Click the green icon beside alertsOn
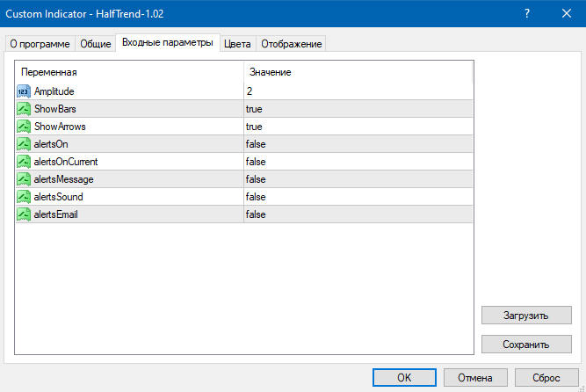The image size is (586, 392). pyautogui.click(x=24, y=144)
